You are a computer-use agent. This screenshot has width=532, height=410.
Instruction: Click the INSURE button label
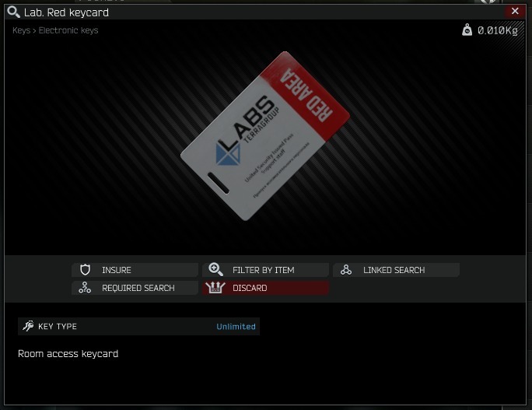(x=117, y=270)
